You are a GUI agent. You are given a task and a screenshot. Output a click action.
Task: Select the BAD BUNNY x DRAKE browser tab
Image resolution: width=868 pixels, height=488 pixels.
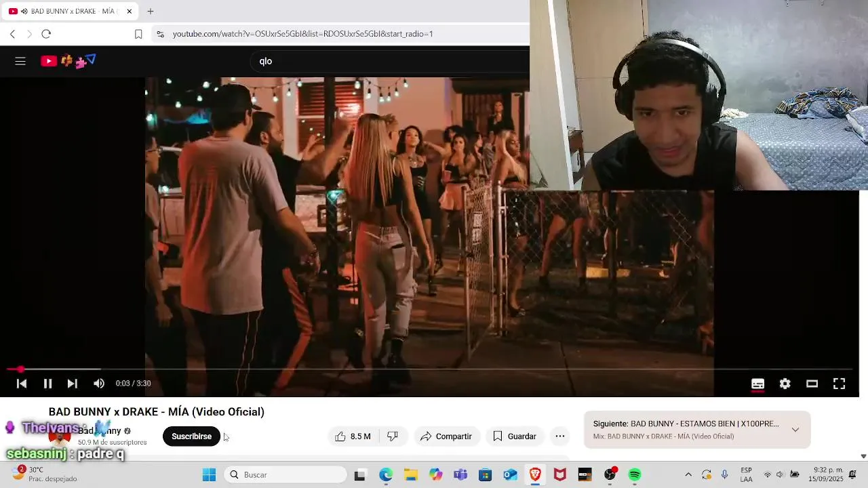70,12
